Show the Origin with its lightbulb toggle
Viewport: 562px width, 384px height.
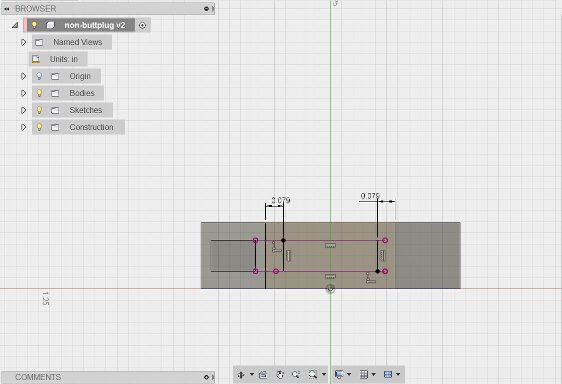(x=39, y=76)
